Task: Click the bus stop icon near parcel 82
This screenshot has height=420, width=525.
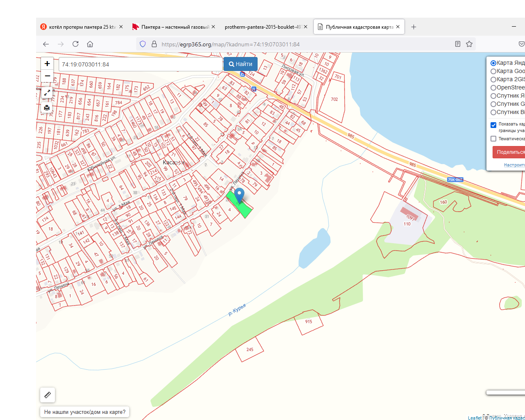Action: click(x=253, y=89)
